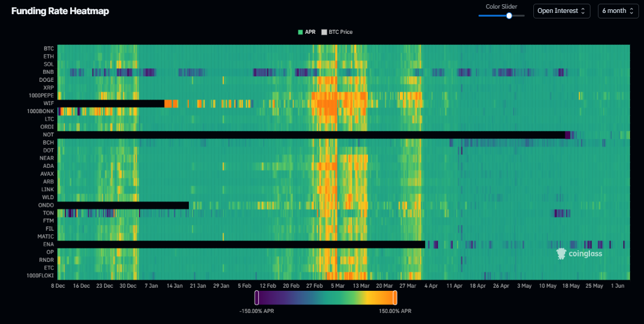Click the 27 Feb date label
Screen dimensions: 644x324
tap(314, 286)
